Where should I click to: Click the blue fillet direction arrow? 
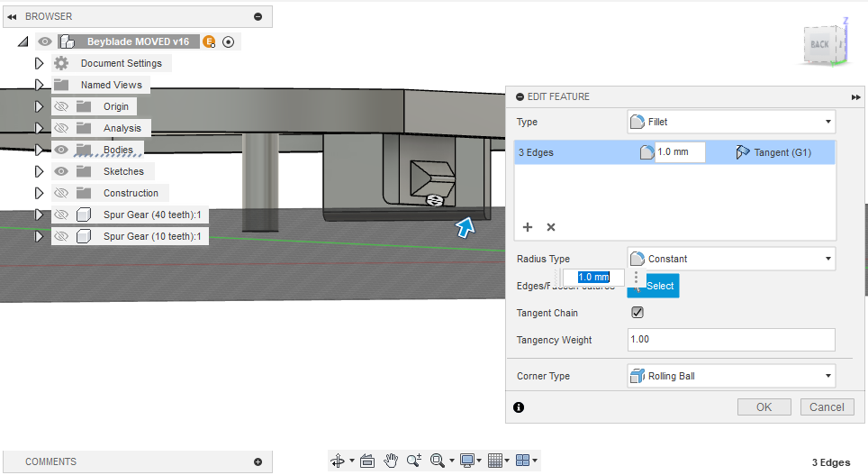tap(465, 227)
